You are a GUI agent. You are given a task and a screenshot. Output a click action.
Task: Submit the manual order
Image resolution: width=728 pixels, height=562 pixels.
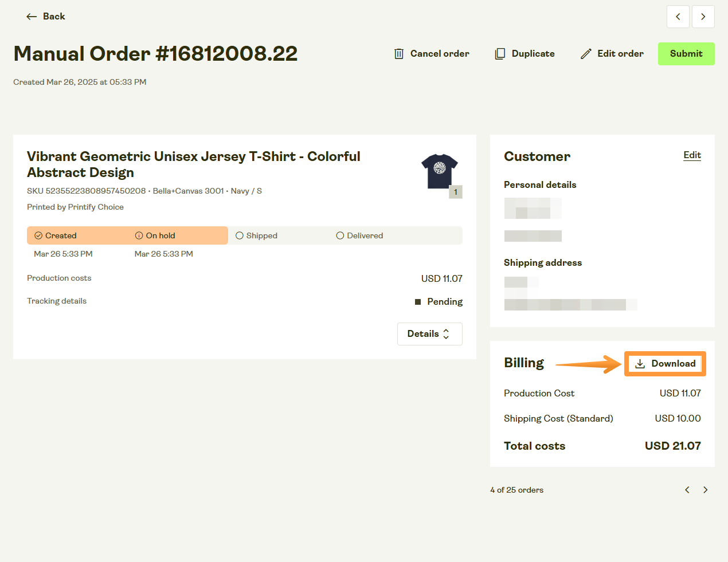click(x=686, y=53)
